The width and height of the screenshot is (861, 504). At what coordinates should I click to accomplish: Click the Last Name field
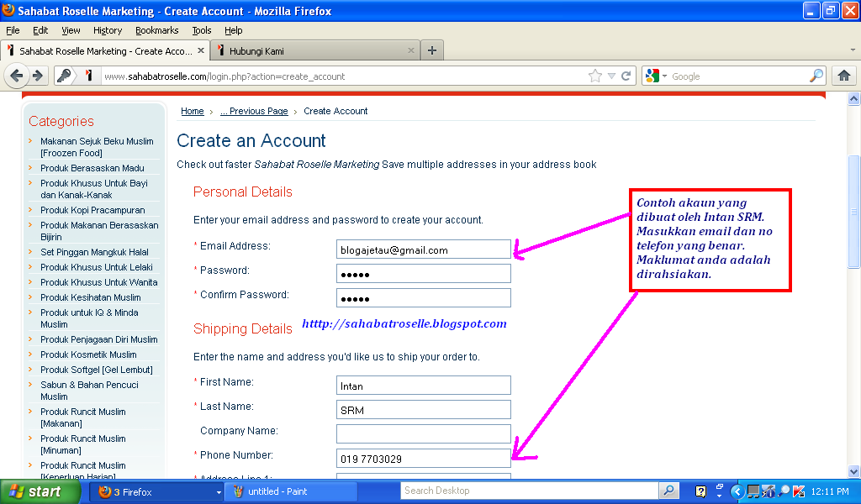424,410
